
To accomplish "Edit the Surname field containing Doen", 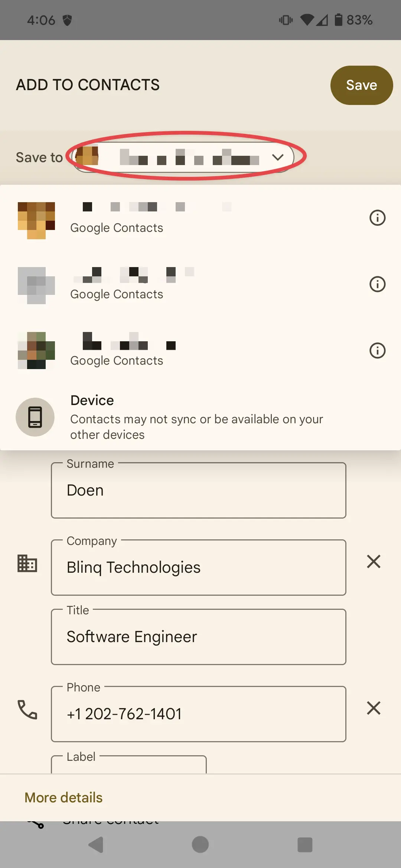I will 198,490.
